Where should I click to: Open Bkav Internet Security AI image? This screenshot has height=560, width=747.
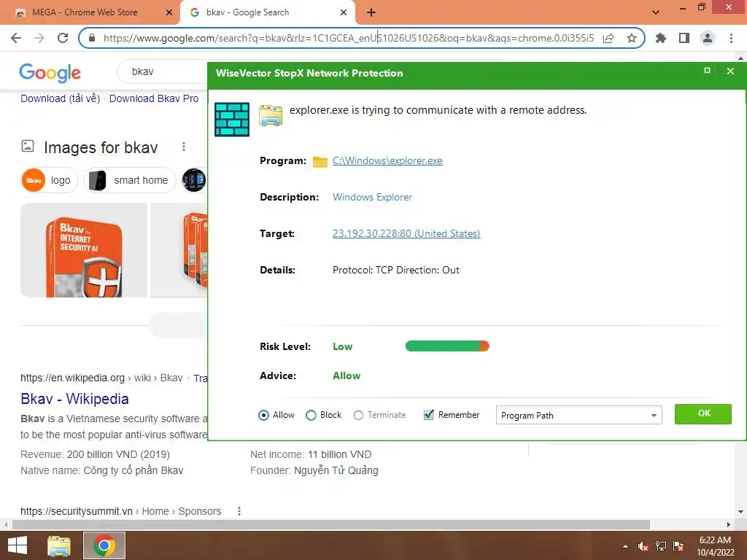[x=84, y=250]
